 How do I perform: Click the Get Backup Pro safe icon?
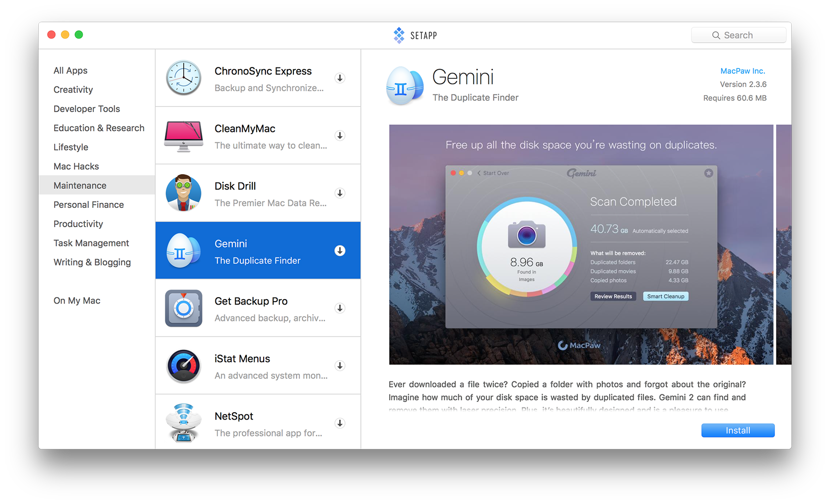(x=184, y=308)
